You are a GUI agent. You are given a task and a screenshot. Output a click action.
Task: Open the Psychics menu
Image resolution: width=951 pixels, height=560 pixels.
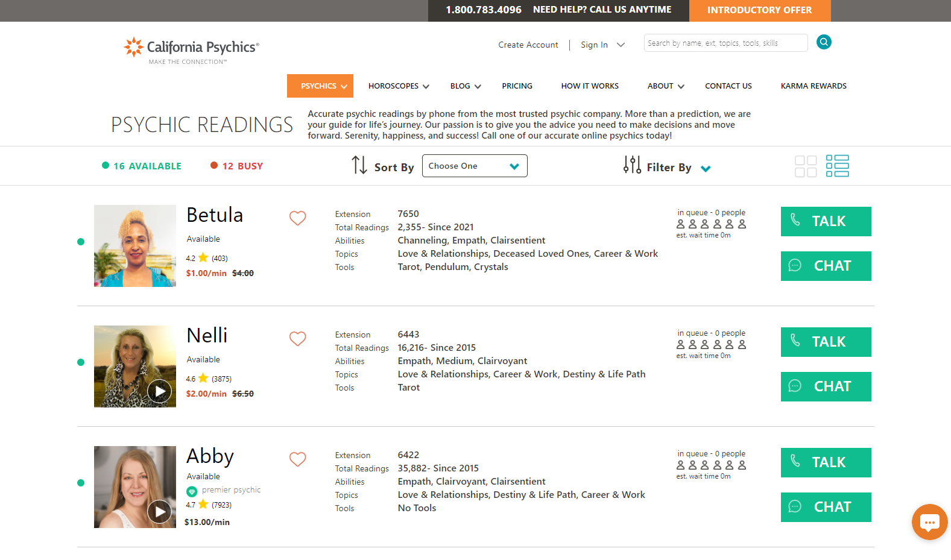(x=320, y=86)
